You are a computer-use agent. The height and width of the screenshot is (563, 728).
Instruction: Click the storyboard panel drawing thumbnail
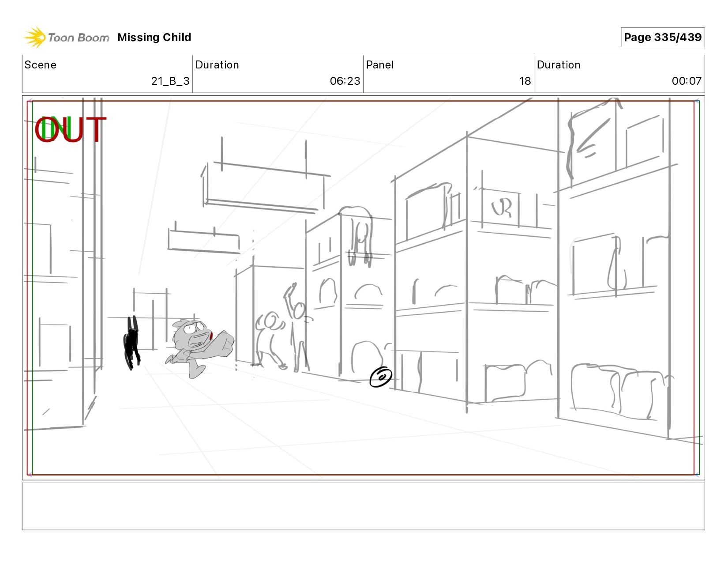pyautogui.click(x=364, y=288)
